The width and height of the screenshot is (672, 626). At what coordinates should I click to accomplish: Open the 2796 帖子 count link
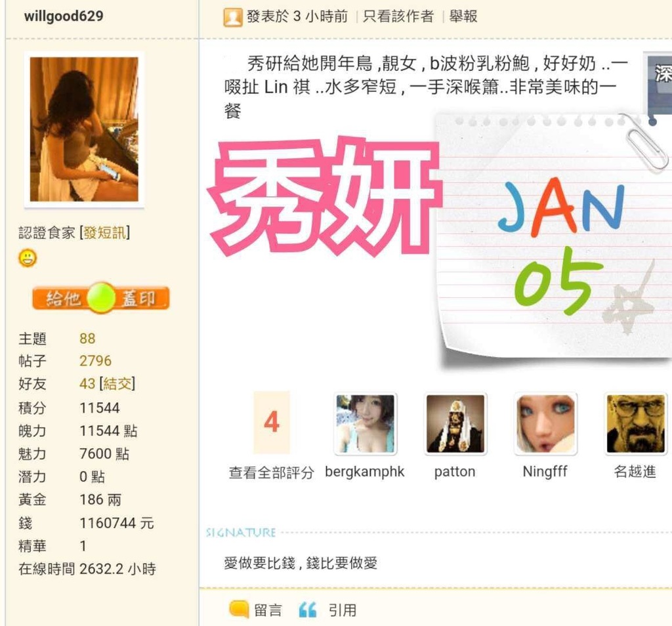coord(95,361)
